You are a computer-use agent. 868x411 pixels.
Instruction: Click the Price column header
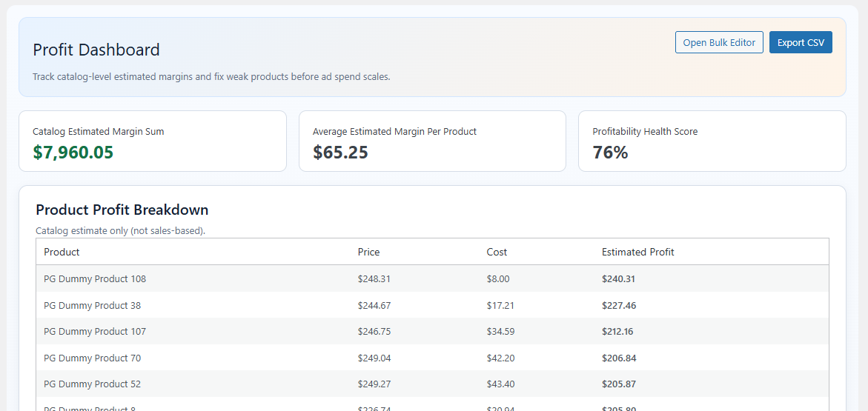click(x=368, y=252)
